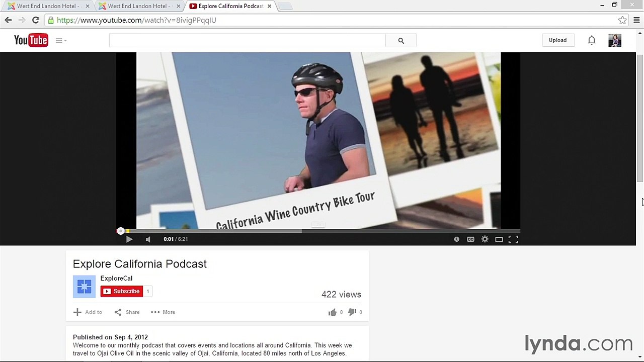Open the Chrome menu
This screenshot has height=362, width=644.
pyautogui.click(x=636, y=20)
